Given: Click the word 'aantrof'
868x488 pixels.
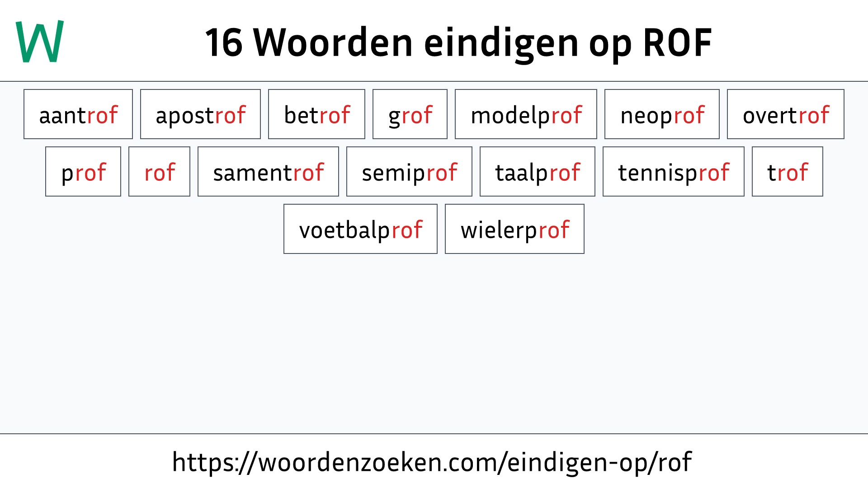Looking at the screenshot, I should click(x=77, y=114).
